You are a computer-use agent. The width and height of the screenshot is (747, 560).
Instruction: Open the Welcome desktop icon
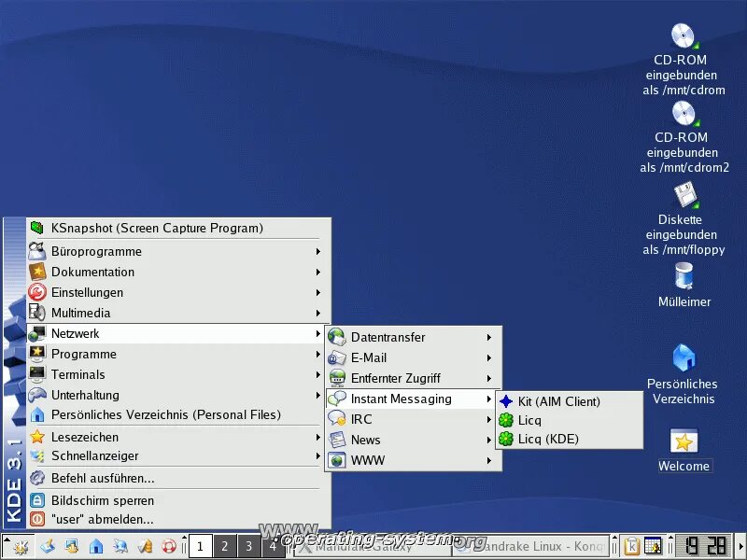click(x=684, y=450)
